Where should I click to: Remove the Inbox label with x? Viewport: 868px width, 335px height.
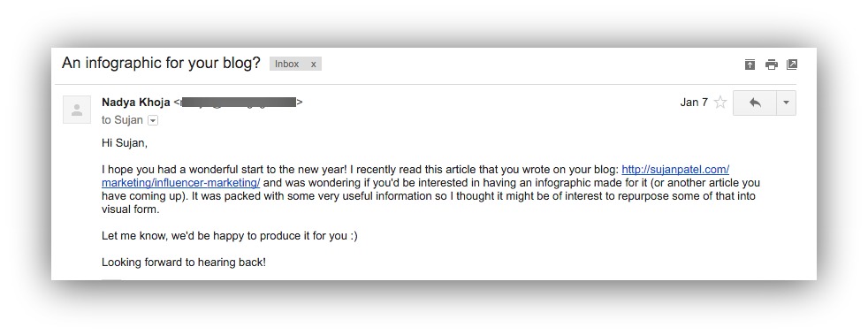tap(313, 65)
